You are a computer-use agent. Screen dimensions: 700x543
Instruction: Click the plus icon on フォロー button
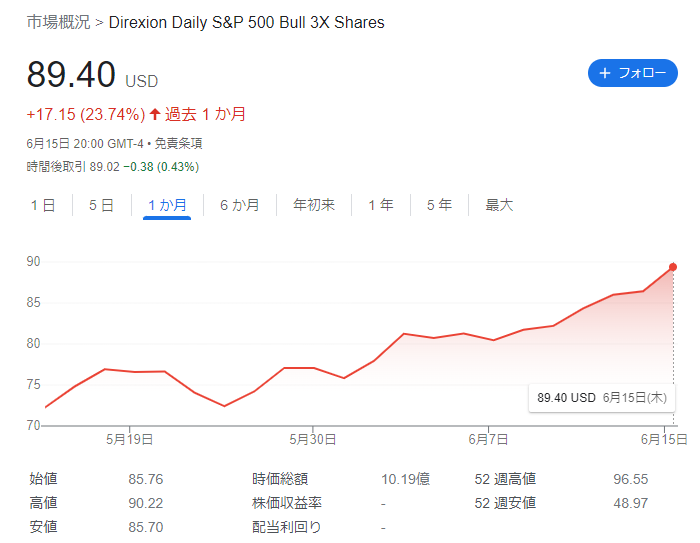click(604, 73)
